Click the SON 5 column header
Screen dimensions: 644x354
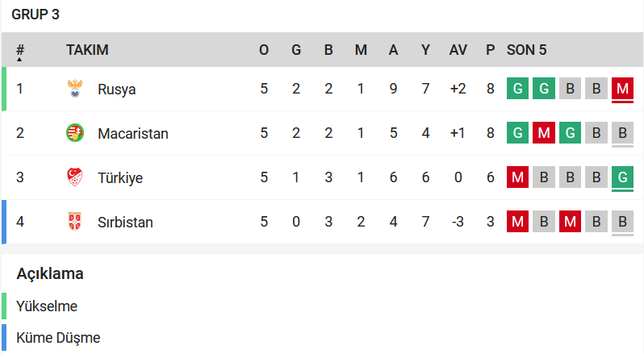pyautogui.click(x=526, y=50)
